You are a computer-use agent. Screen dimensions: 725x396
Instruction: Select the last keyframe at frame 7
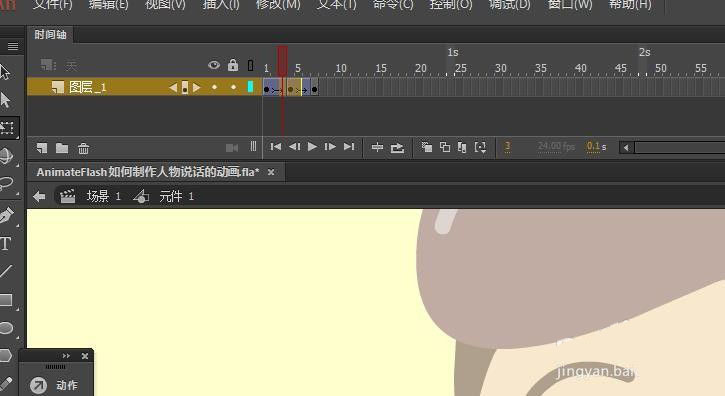[314, 88]
